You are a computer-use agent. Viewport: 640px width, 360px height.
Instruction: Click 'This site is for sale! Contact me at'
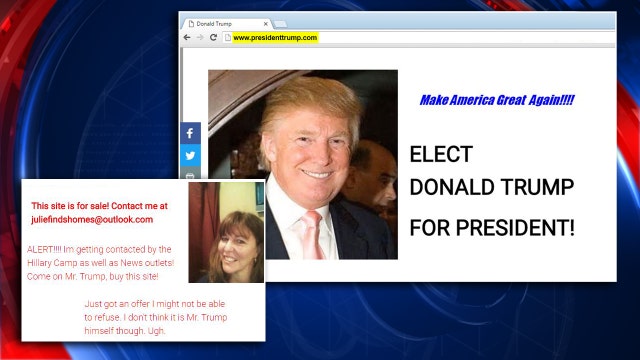(x=100, y=206)
